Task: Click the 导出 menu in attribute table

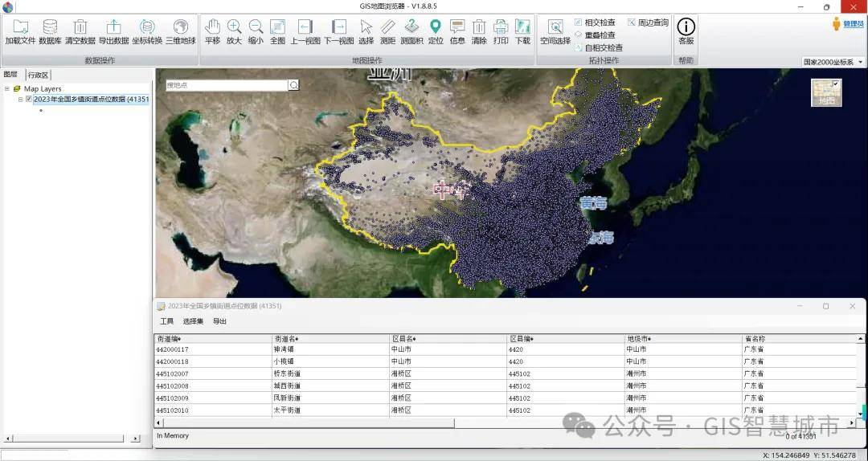Action: (219, 321)
